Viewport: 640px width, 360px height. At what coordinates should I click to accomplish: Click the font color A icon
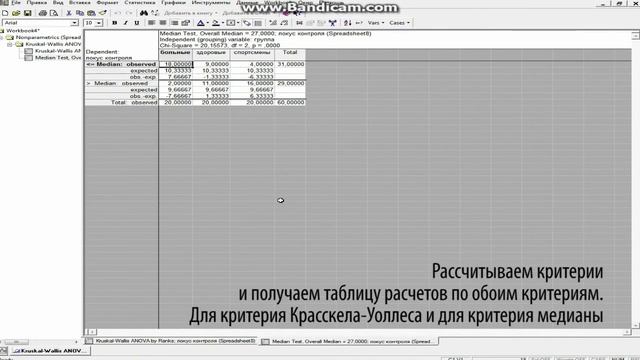[x=201, y=23]
